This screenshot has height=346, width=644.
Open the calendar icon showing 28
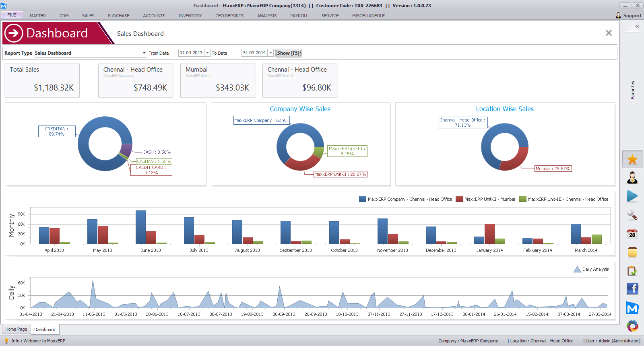point(632,234)
